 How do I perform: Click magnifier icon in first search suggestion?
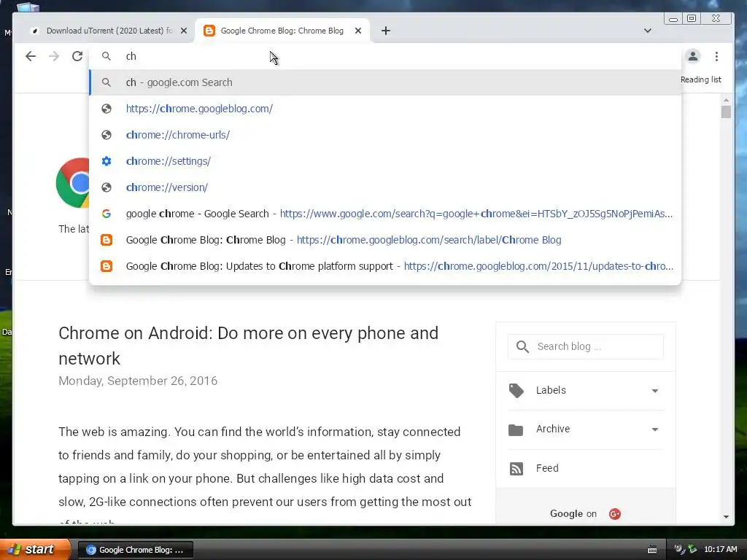(107, 82)
